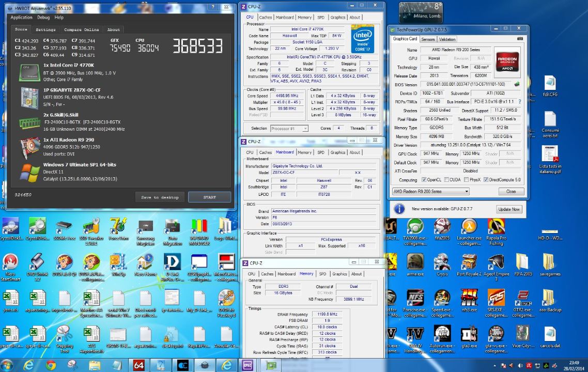Screen dimensions: 588x372
Task: Open the Lista tasti in italiano.pdf file
Action: click(x=550, y=159)
